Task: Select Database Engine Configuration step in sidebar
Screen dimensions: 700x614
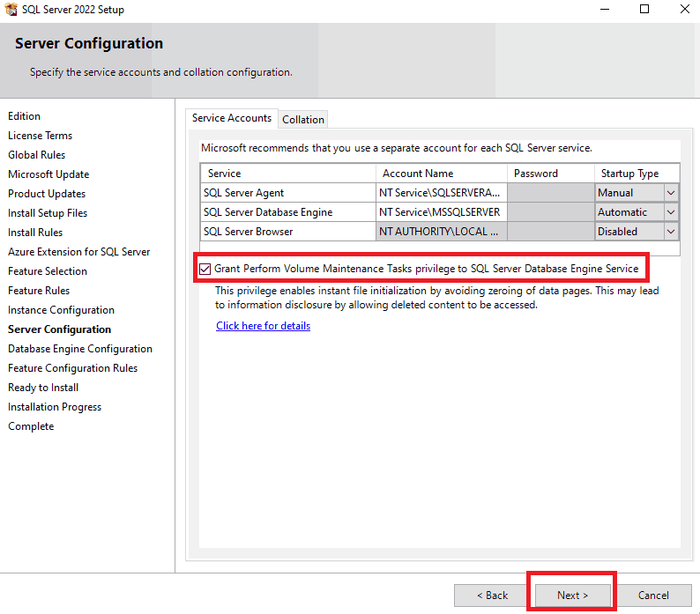Action: (80, 349)
